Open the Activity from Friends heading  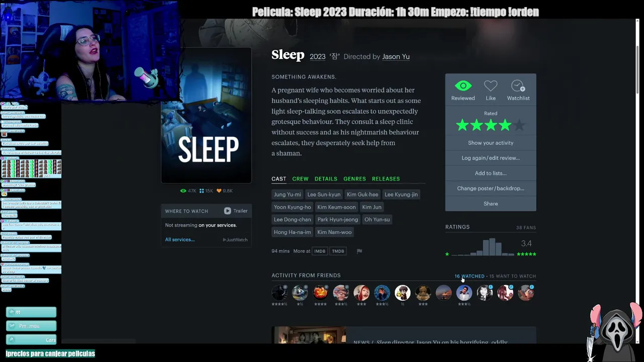(x=306, y=276)
